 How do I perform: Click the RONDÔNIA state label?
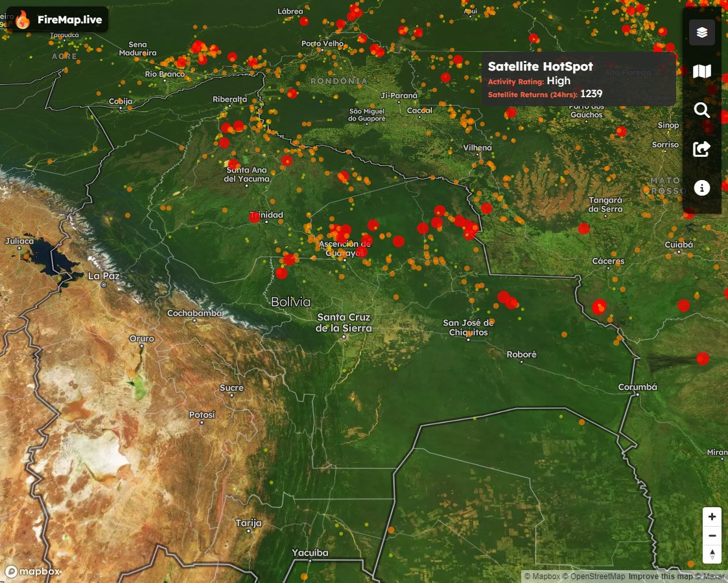(340, 81)
